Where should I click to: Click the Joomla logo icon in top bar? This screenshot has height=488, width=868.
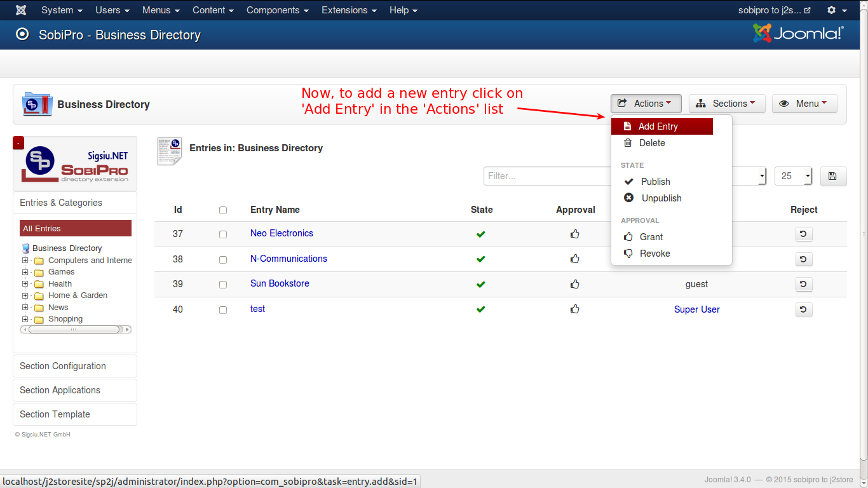pos(21,10)
